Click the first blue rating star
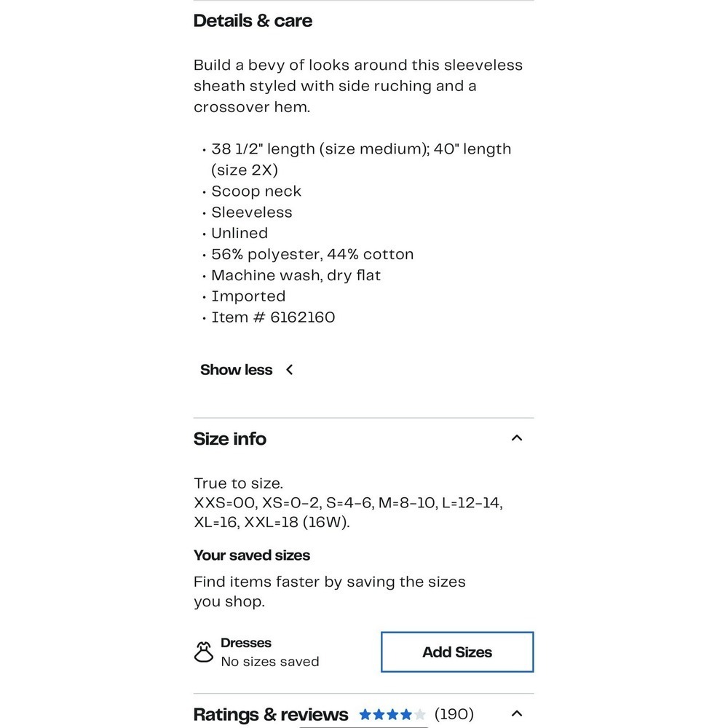 click(365, 714)
